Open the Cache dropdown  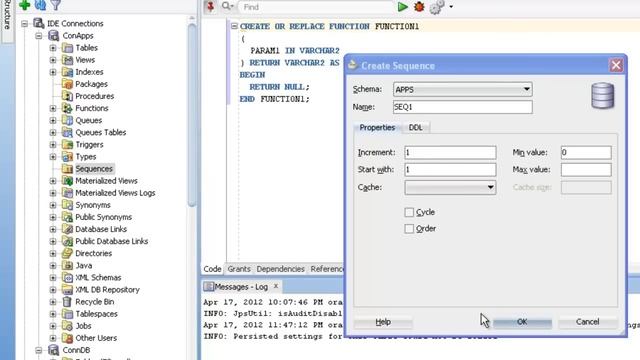tap(450, 187)
